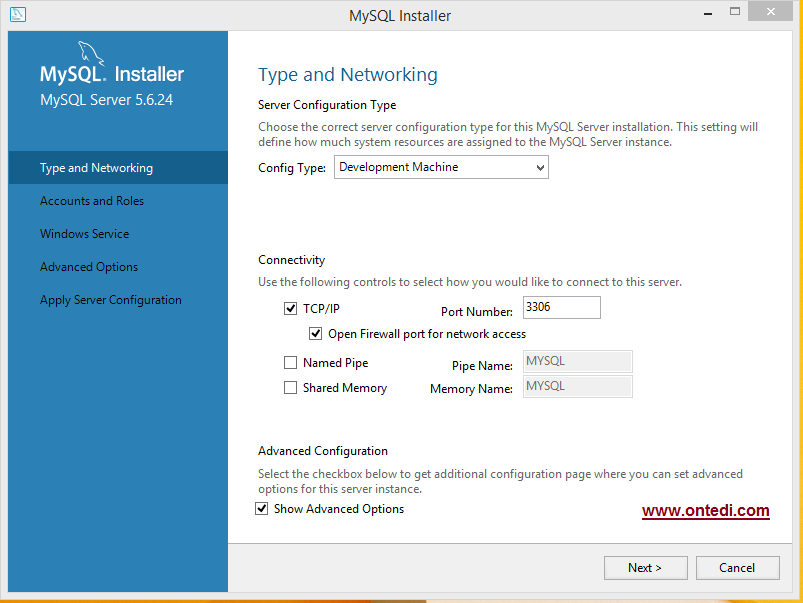Uncheck Open Firewall port for network access
The width and height of the screenshot is (803, 603).
click(315, 334)
